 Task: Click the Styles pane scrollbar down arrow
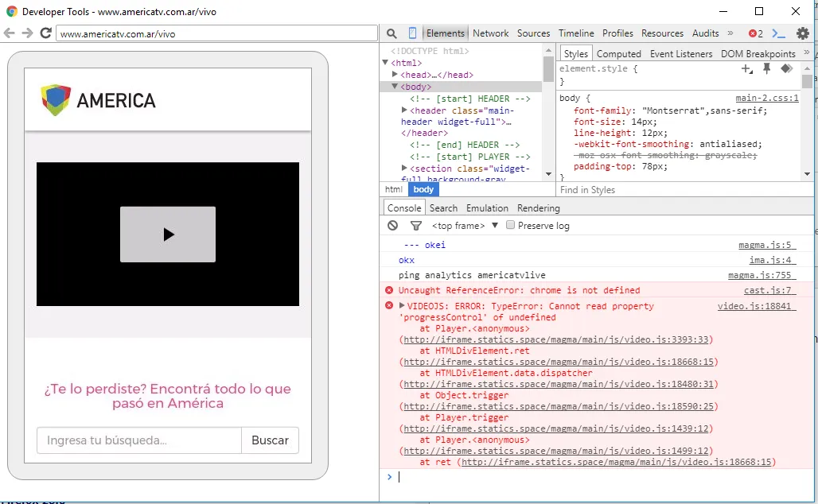(x=807, y=173)
